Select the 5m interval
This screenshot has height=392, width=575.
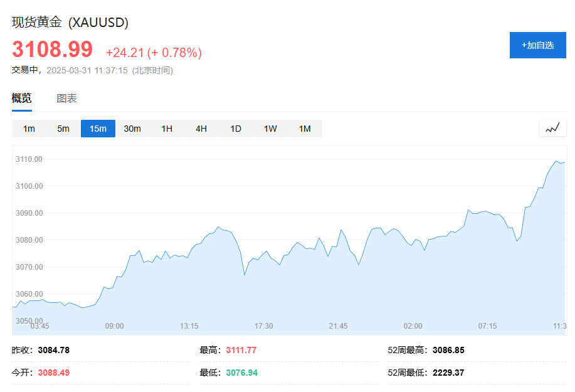tap(63, 129)
